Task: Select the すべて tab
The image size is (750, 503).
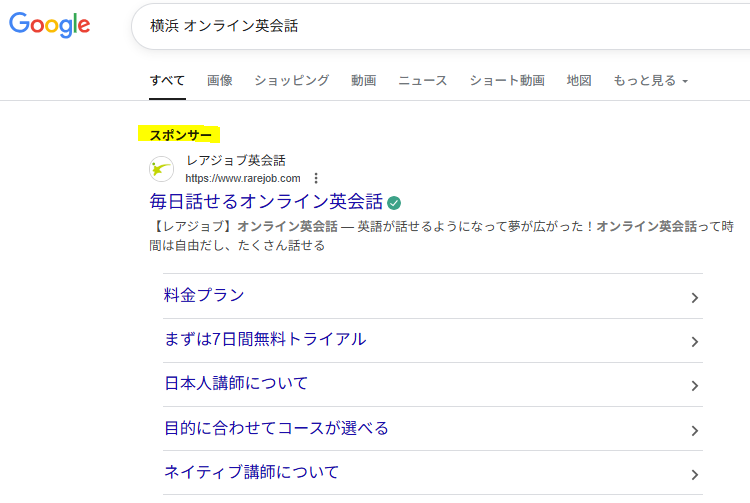Action: pos(167,81)
